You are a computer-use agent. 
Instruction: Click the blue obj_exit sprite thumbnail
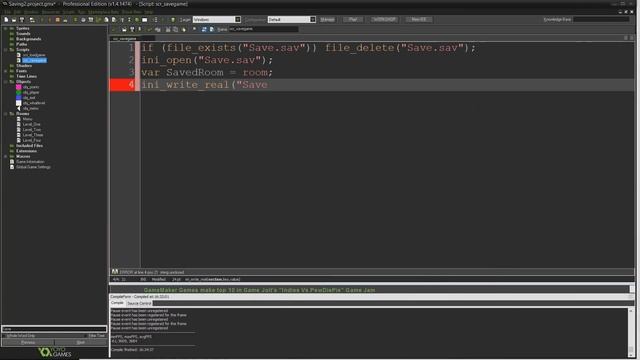18,98
